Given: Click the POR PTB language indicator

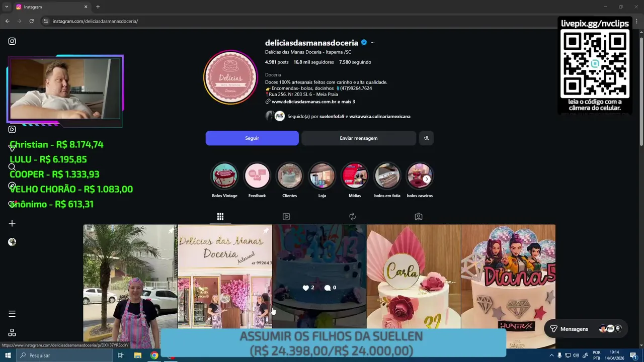Looking at the screenshot, I should click(x=596, y=355).
